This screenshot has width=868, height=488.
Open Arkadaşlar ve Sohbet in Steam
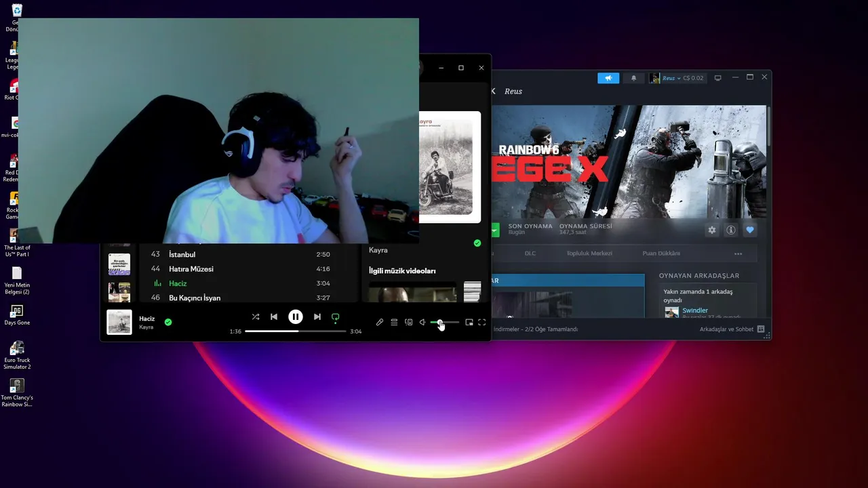(x=732, y=329)
